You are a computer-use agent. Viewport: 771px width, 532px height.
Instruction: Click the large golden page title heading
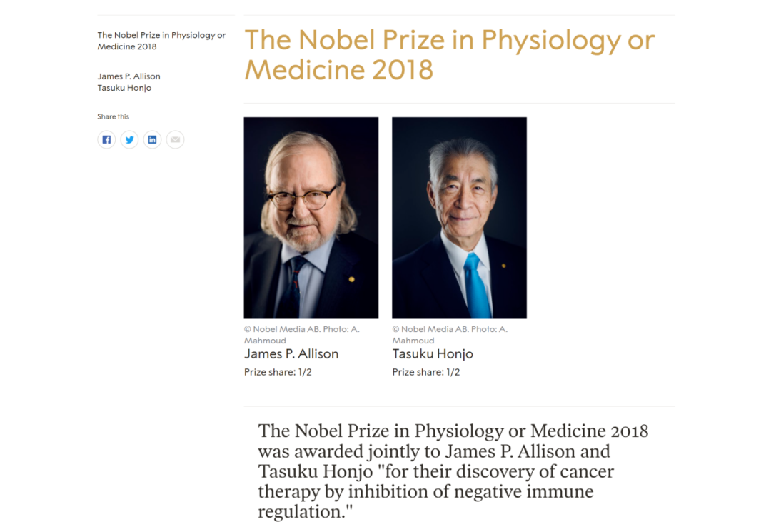tap(450, 54)
